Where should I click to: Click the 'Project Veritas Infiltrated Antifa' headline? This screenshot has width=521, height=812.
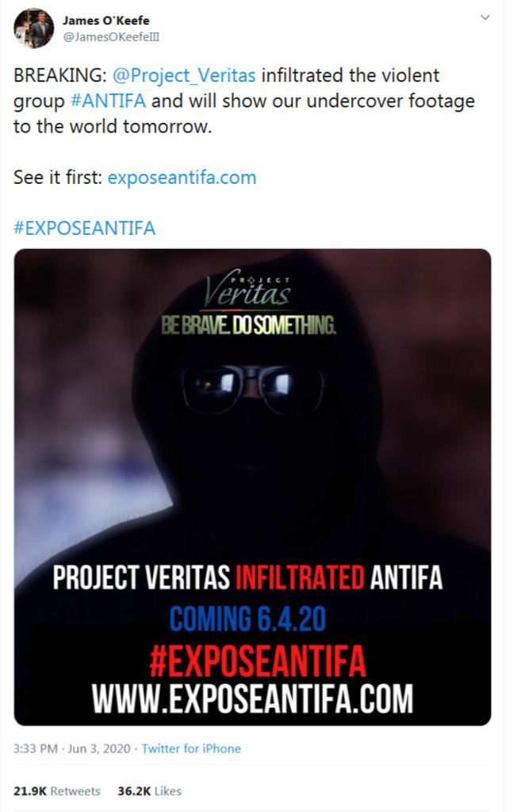click(247, 577)
